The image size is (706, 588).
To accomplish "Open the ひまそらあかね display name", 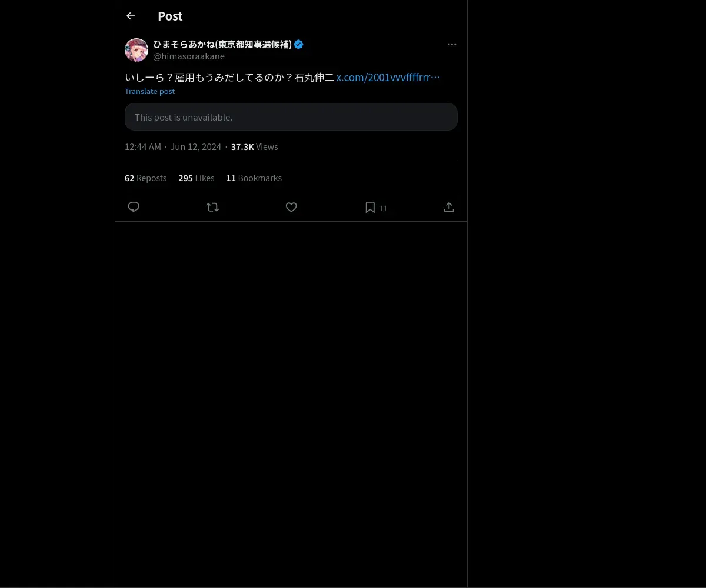I will (222, 45).
